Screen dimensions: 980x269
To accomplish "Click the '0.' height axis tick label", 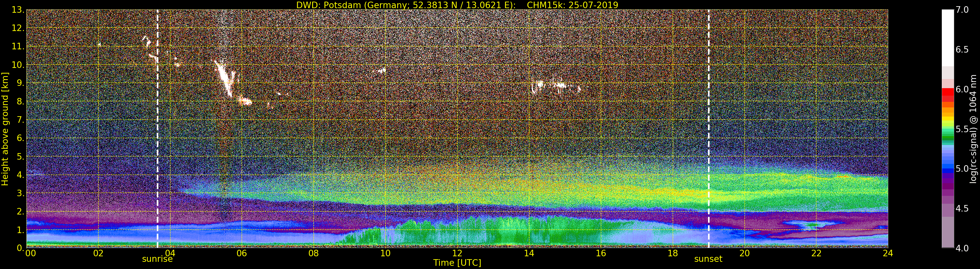I will pyautogui.click(x=21, y=248).
